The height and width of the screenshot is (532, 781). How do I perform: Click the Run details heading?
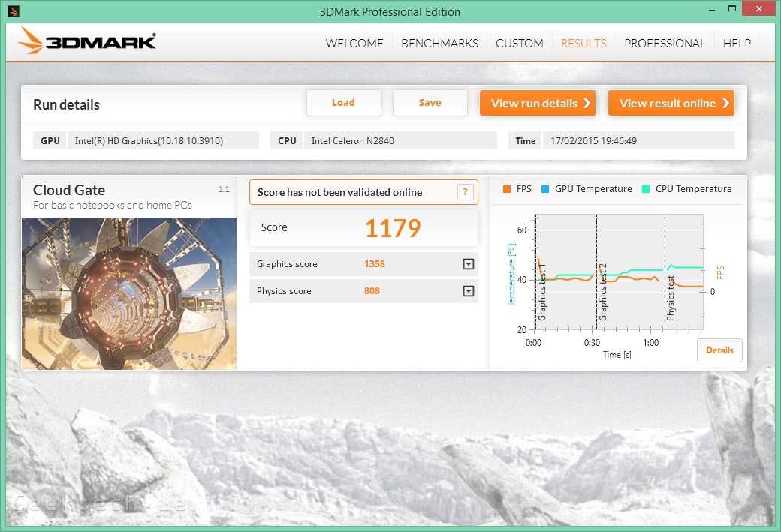pos(66,104)
